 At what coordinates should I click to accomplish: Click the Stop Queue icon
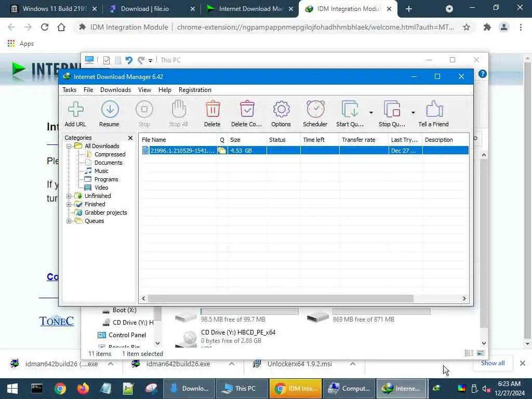392,114
